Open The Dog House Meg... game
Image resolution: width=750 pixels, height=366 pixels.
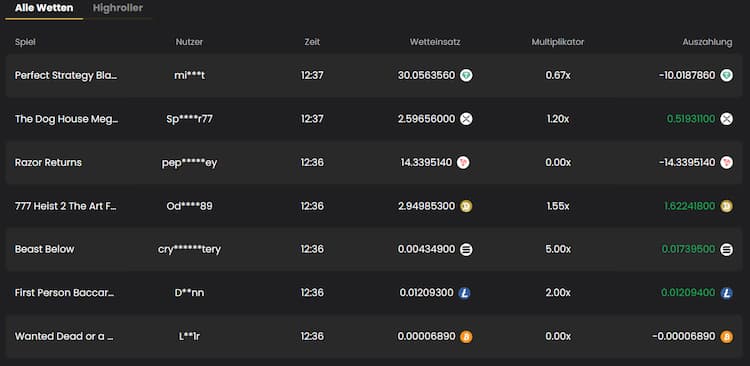[66, 119]
